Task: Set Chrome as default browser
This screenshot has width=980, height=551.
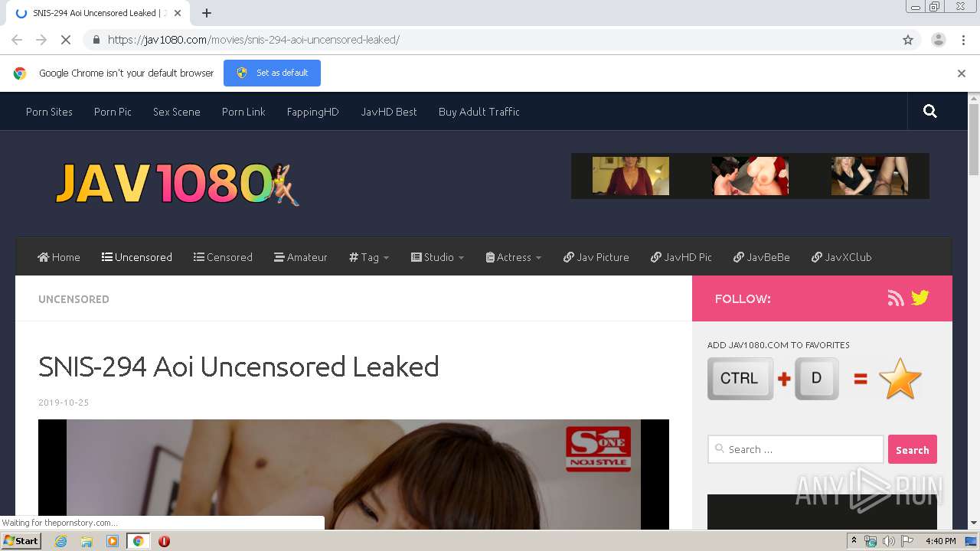Action: pyautogui.click(x=272, y=73)
